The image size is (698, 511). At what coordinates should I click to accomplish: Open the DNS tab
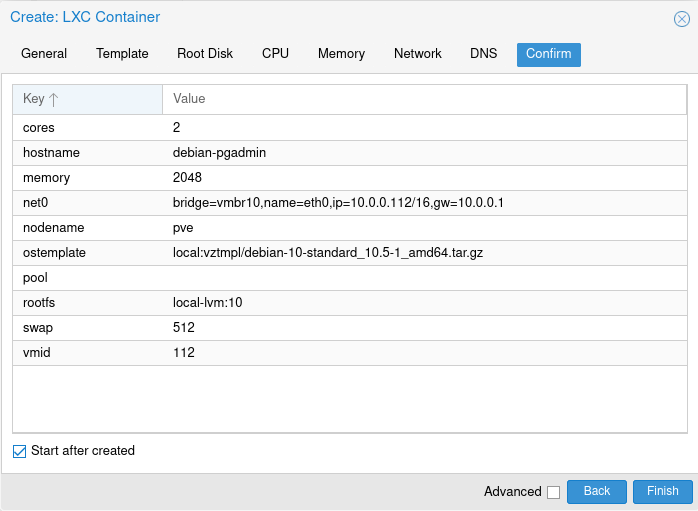[x=483, y=54]
